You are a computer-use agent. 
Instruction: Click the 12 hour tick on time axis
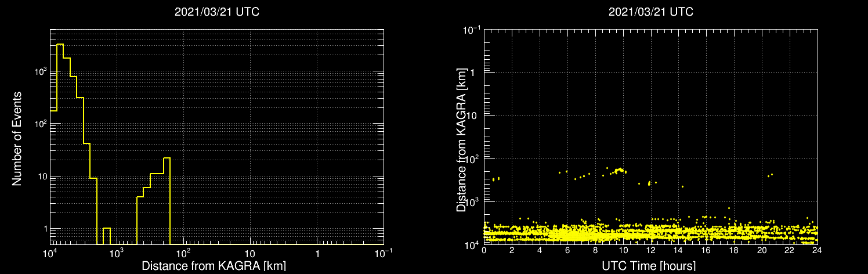(650, 250)
